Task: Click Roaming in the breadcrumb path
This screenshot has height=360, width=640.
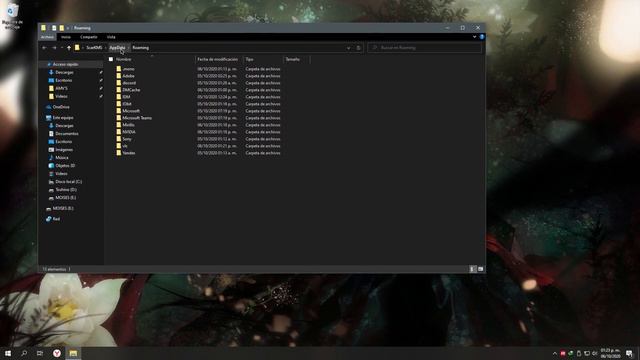Action: [x=140, y=48]
